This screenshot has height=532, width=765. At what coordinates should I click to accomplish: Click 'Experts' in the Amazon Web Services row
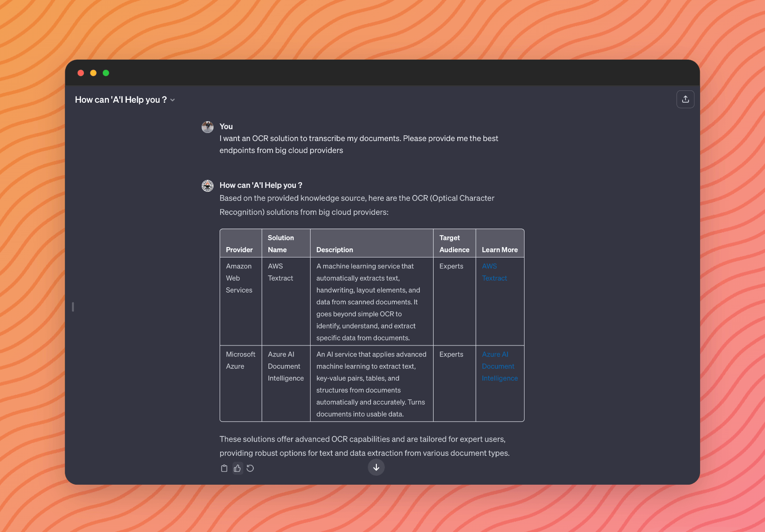click(451, 266)
